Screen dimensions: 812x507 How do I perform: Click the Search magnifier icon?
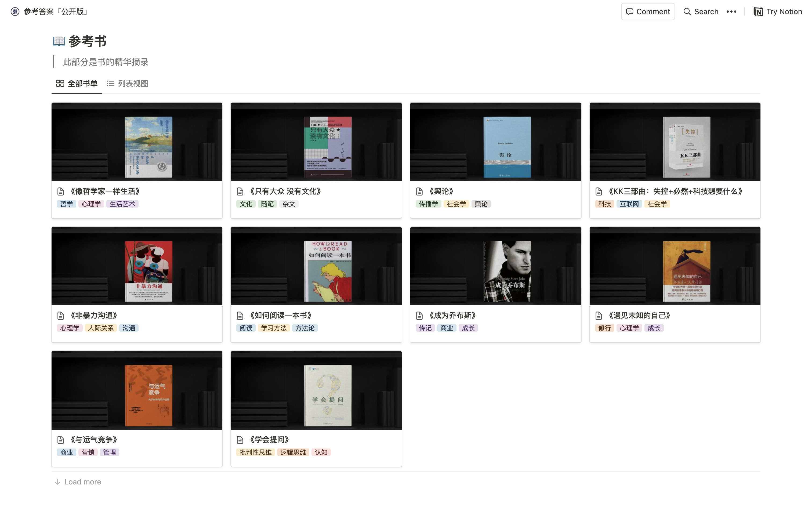pyautogui.click(x=687, y=12)
